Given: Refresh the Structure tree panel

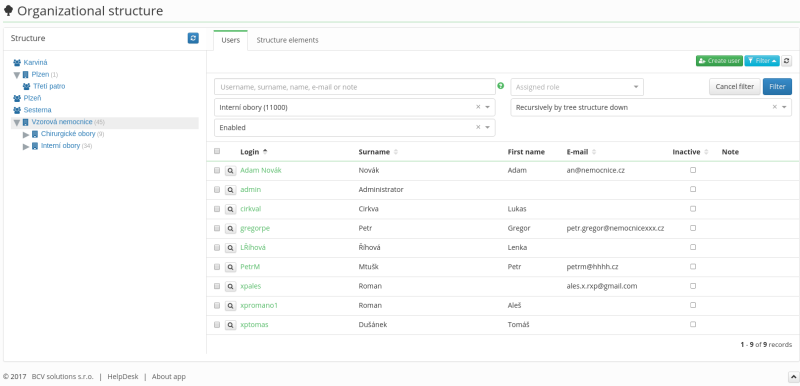Looking at the screenshot, I should click(193, 38).
